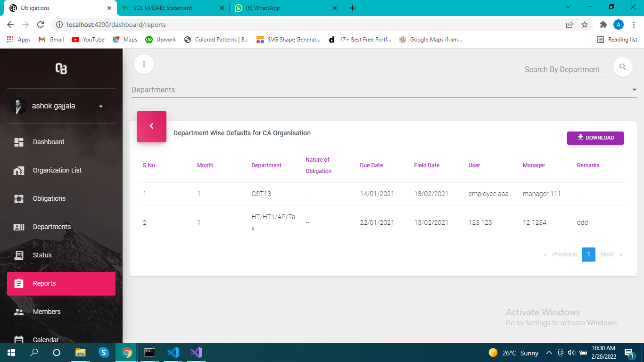The height and width of the screenshot is (362, 644).
Task: Click the Status receipt icon
Action: point(19,255)
